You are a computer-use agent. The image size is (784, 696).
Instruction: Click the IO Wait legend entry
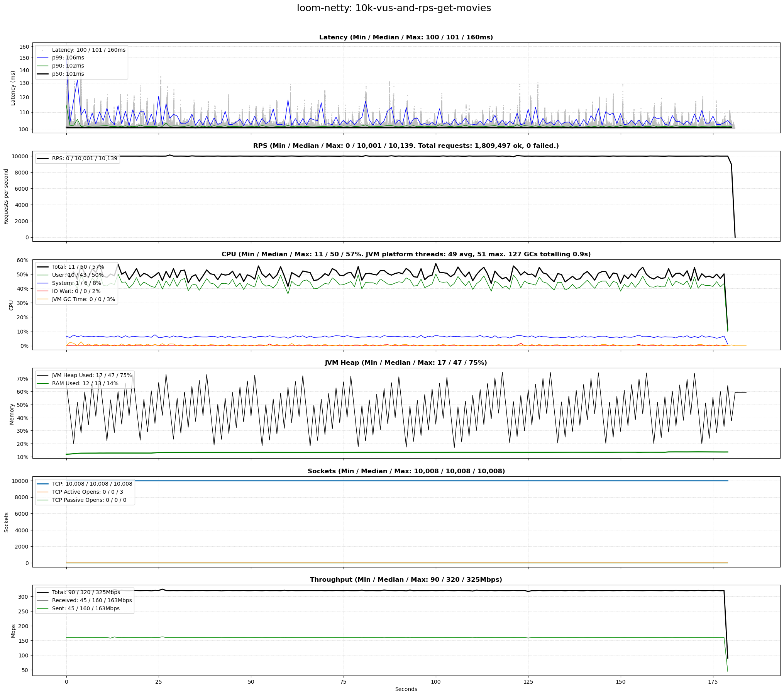coord(76,291)
